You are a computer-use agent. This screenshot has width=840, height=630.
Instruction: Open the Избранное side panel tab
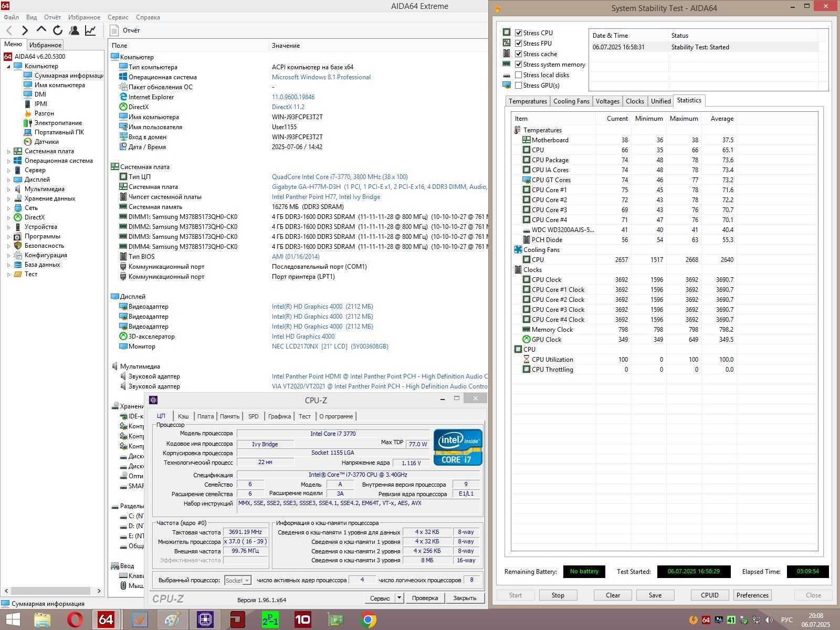46,45
